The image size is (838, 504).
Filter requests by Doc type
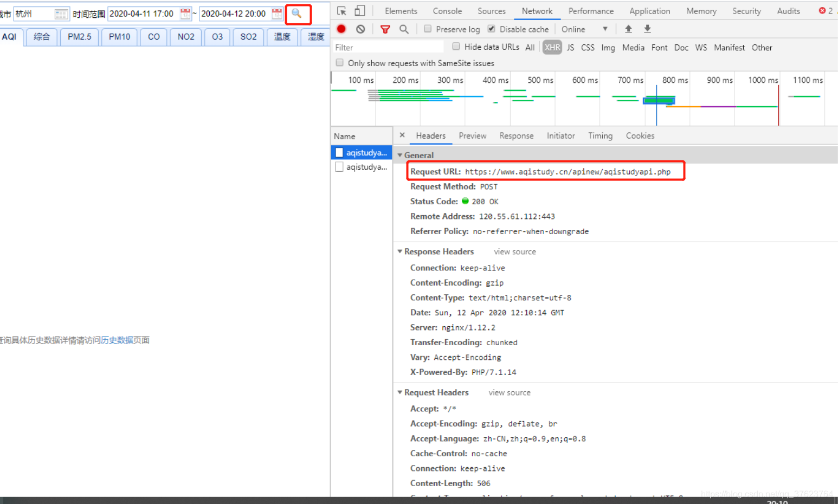(x=681, y=48)
